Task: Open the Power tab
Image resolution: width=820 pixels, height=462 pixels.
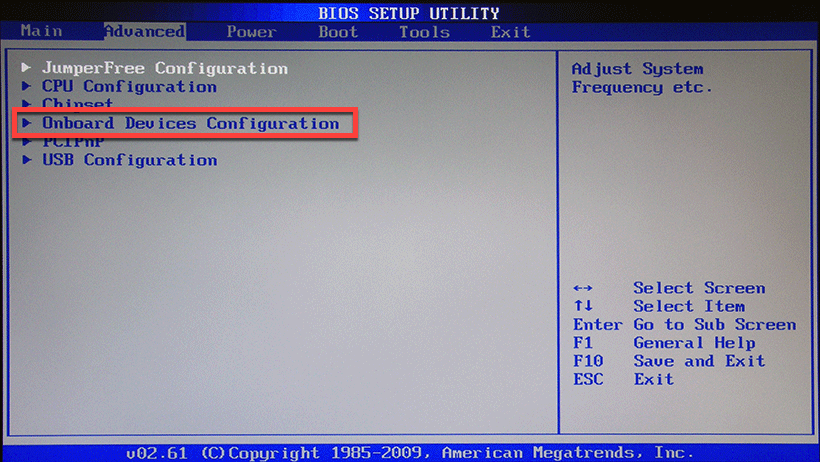Action: [x=251, y=31]
